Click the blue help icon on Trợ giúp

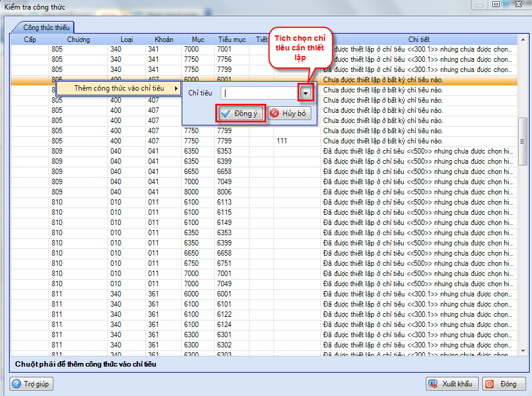click(x=16, y=384)
